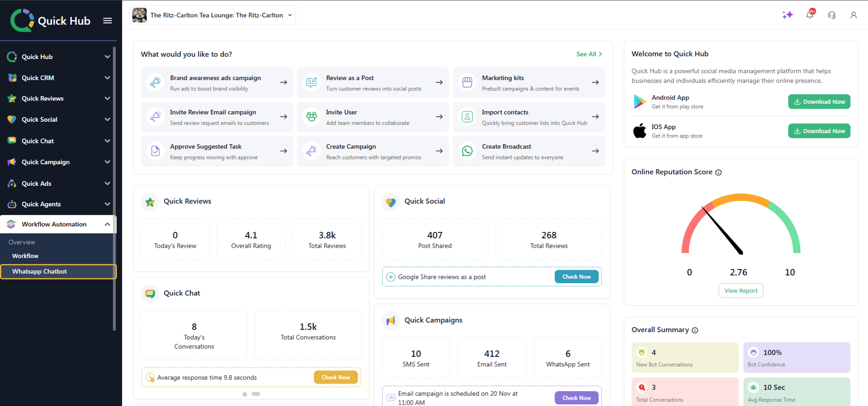The height and width of the screenshot is (406, 868).
Task: Open the Workflow submenu item
Action: point(25,256)
